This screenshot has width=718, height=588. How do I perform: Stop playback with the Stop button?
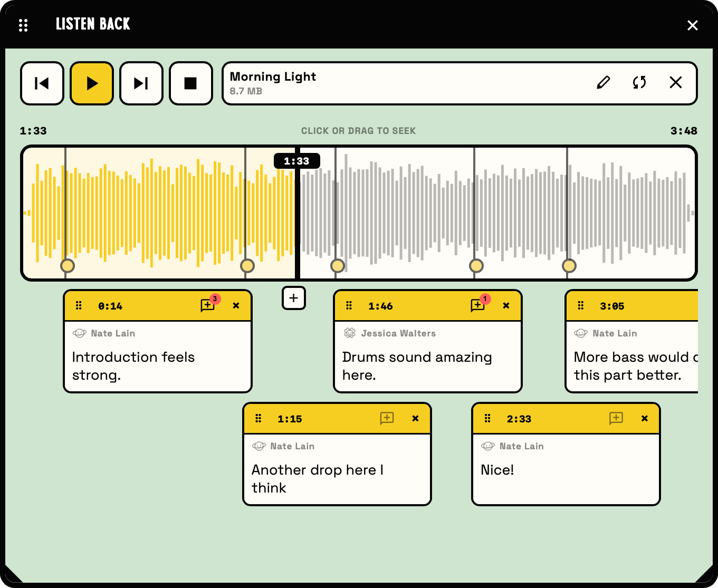(x=191, y=83)
